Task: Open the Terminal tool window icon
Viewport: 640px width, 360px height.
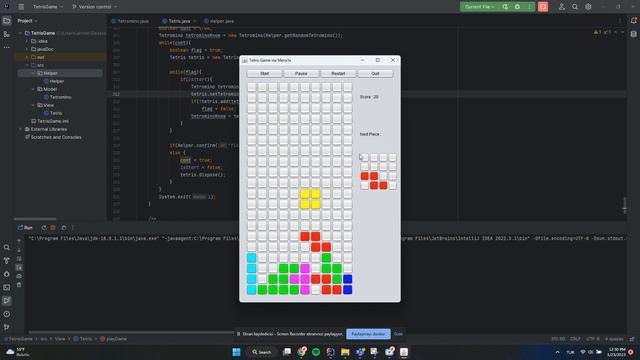Action: point(7,287)
